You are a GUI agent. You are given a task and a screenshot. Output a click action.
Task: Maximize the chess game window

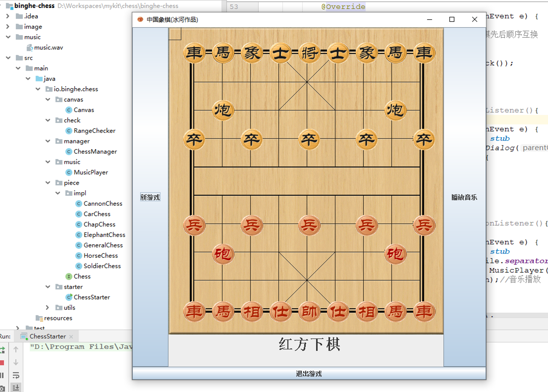(x=452, y=19)
